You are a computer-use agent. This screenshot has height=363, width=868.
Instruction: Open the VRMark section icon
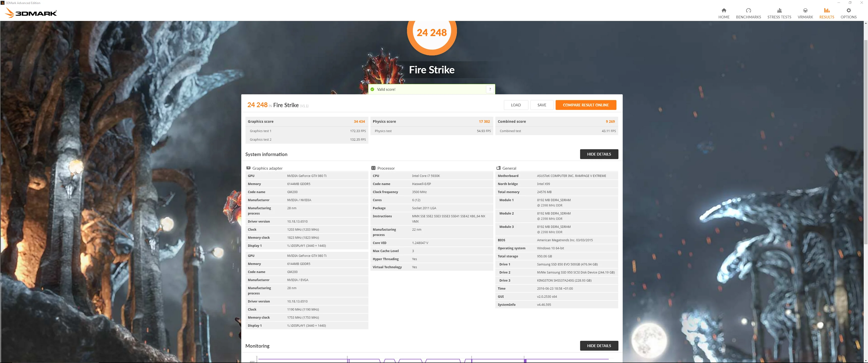[805, 10]
